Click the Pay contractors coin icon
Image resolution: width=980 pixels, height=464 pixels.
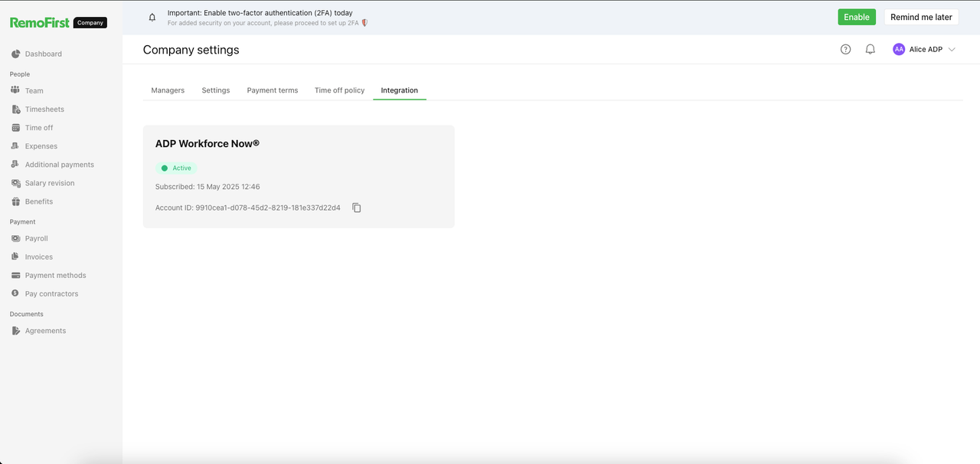15,293
